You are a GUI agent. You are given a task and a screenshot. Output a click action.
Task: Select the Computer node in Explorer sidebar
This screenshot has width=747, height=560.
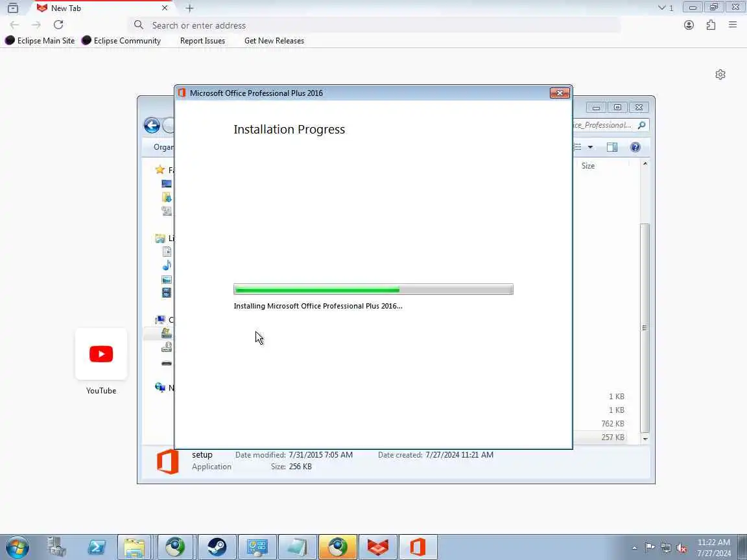coord(164,320)
